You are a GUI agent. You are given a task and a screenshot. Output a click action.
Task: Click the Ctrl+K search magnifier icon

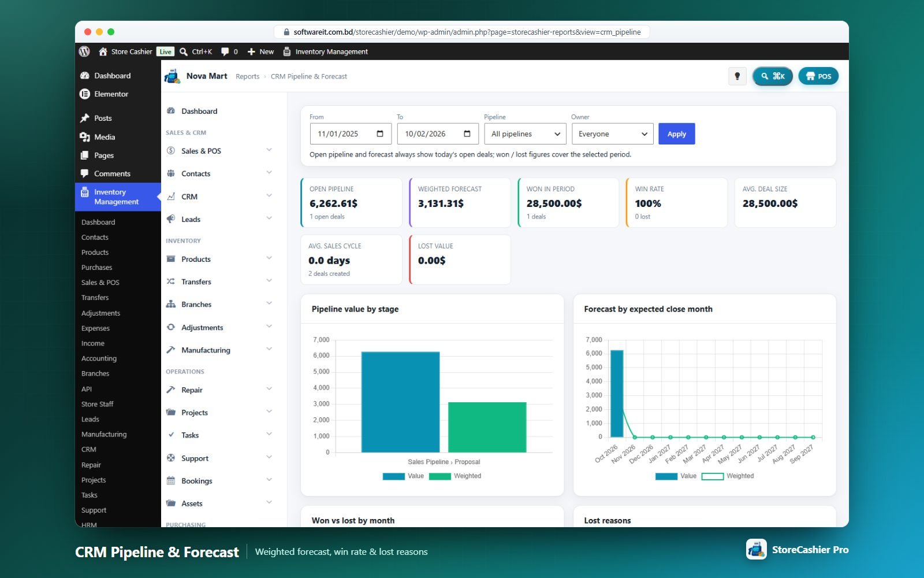click(x=184, y=51)
